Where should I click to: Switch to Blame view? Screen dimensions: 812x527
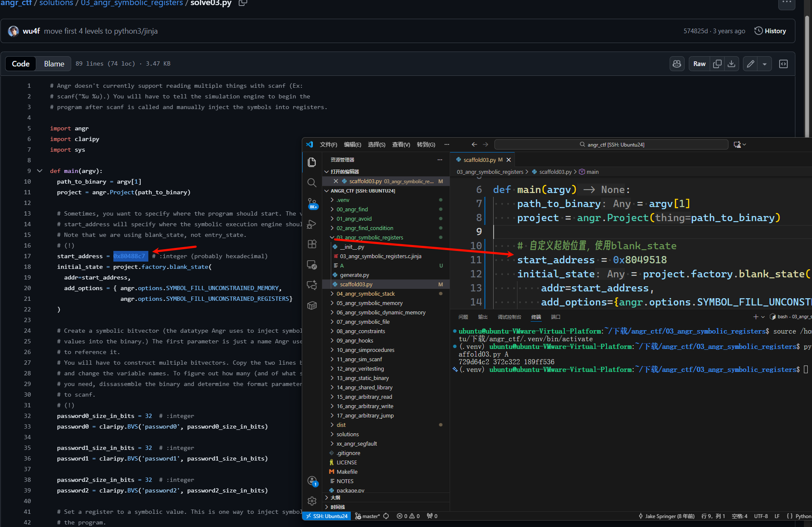[x=54, y=64]
